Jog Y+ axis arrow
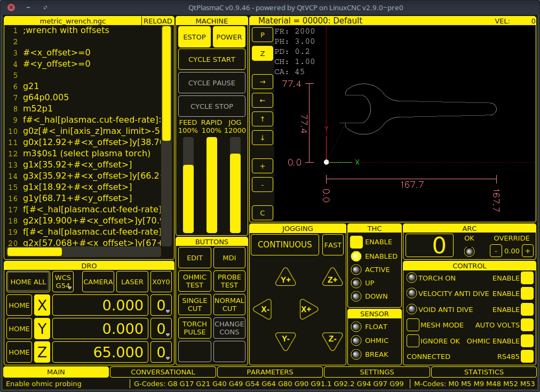Screen dimensions: 540x392 pos(285,278)
